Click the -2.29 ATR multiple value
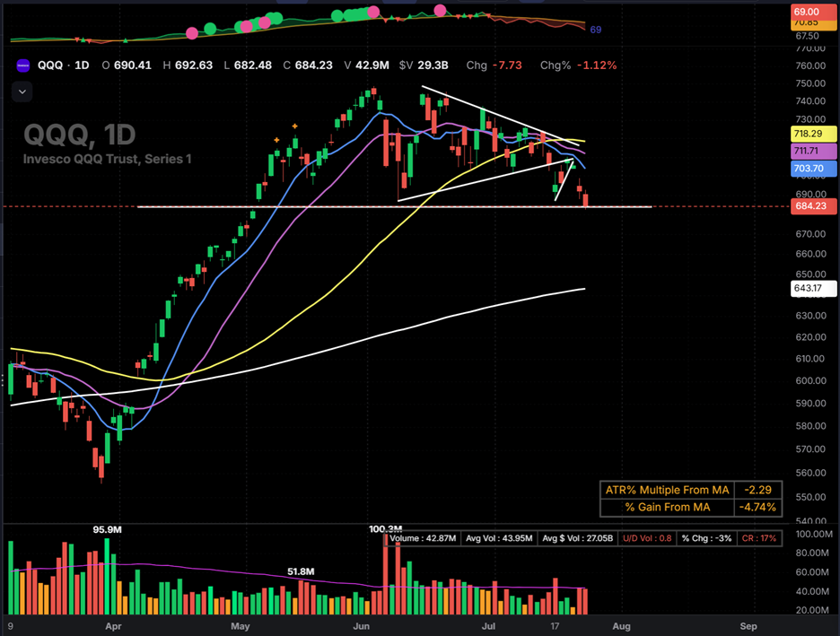The width and height of the screenshot is (840, 636). pos(758,490)
